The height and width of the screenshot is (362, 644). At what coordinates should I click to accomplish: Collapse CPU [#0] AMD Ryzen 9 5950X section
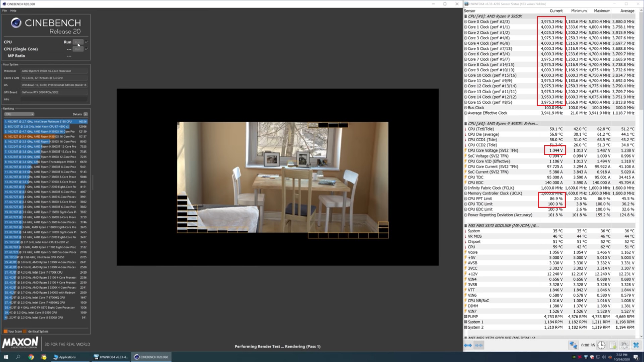(466, 16)
